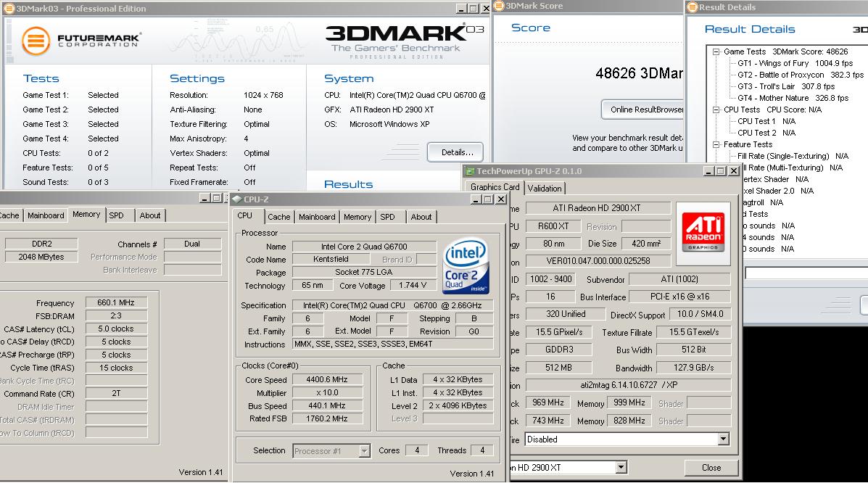868x483 pixels.
Task: Switch to the Cache tab in front CPU-Z
Action: [279, 217]
